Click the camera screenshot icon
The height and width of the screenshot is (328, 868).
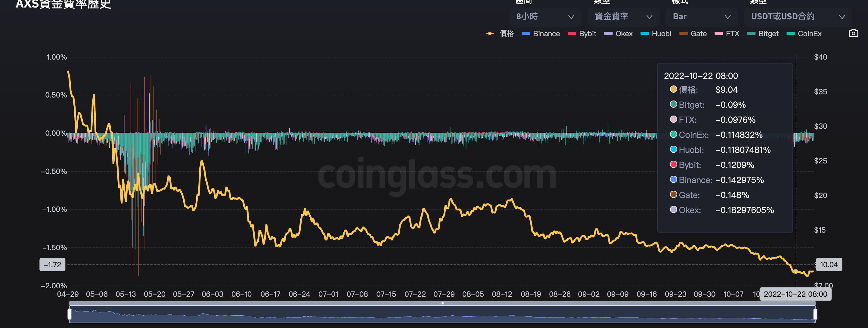854,33
